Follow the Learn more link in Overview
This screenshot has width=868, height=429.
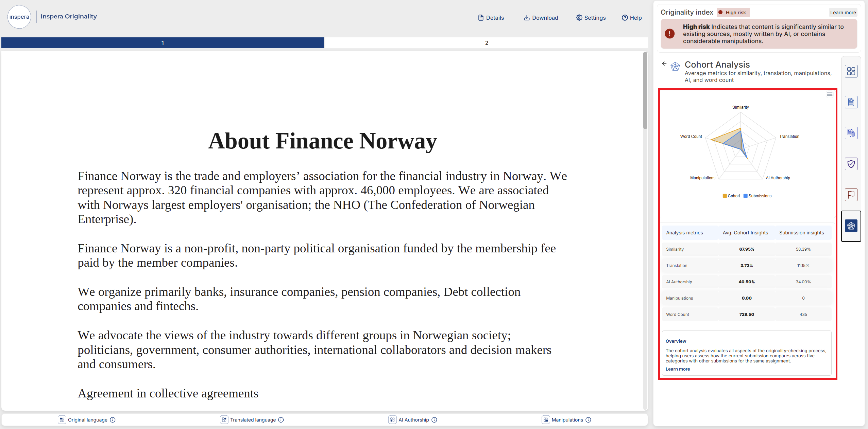pyautogui.click(x=678, y=369)
